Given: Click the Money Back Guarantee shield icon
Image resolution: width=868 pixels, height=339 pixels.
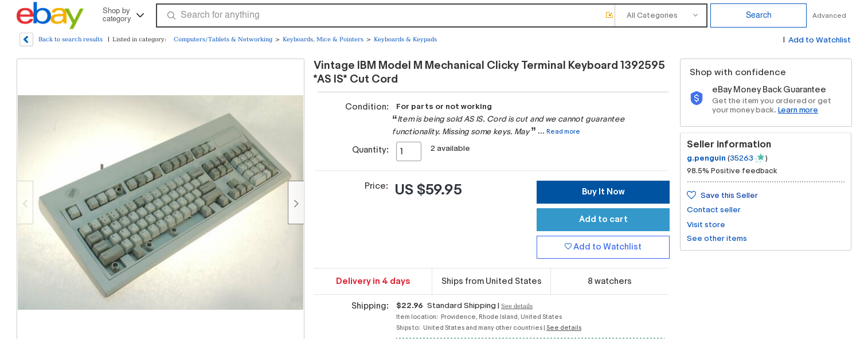Looking at the screenshot, I should pos(697,98).
